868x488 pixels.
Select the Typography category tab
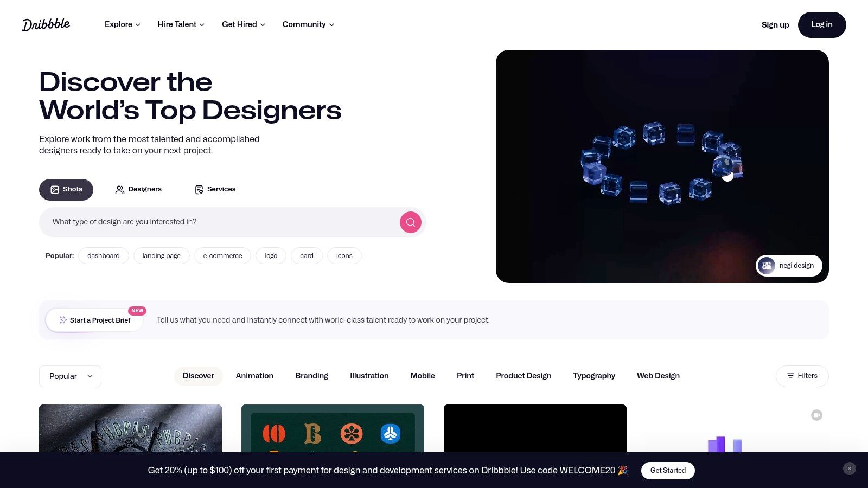[594, 376]
